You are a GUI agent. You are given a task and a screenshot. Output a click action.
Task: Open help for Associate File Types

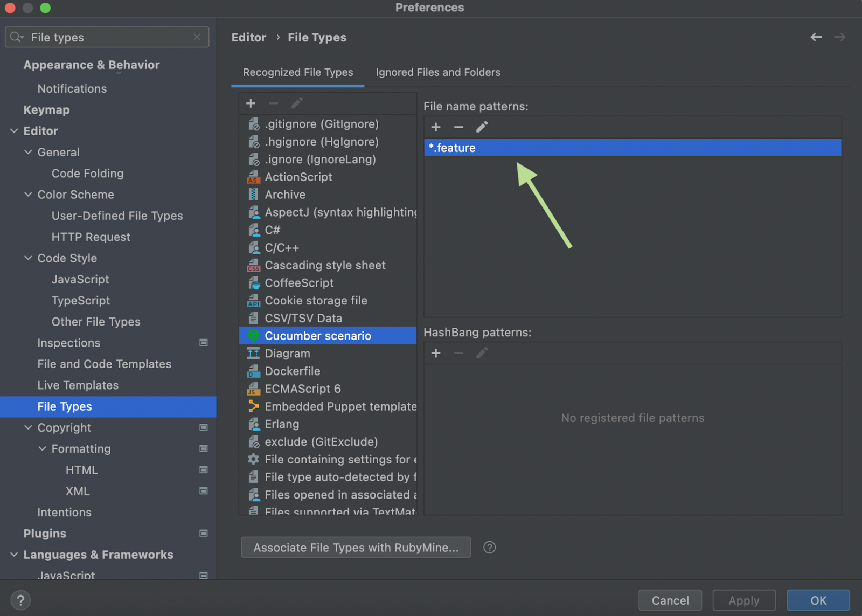coord(489,548)
